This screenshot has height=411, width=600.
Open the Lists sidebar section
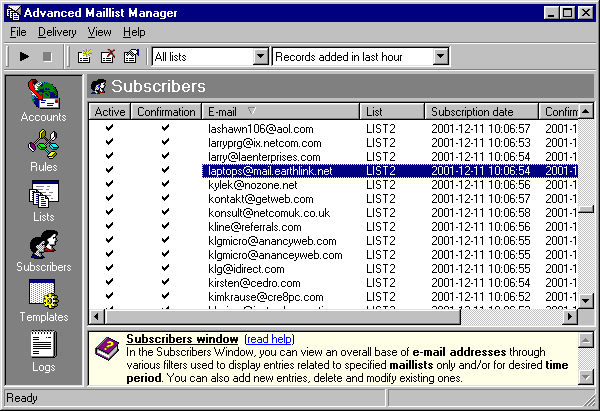pos(43,200)
